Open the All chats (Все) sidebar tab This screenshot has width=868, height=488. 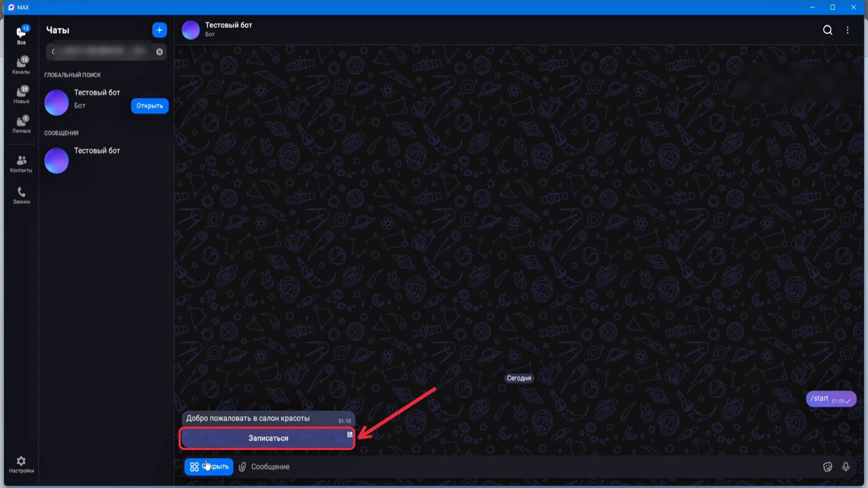coord(21,35)
